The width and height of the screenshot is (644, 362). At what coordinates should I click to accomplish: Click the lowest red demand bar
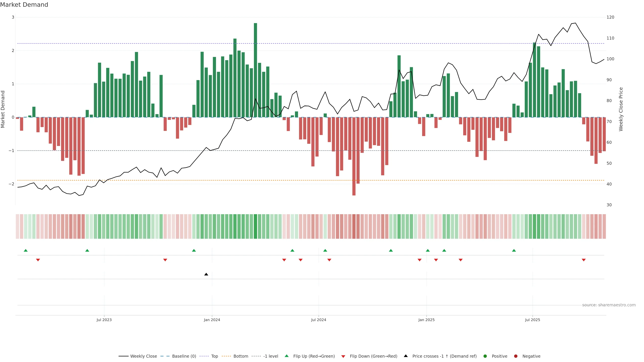(354, 156)
